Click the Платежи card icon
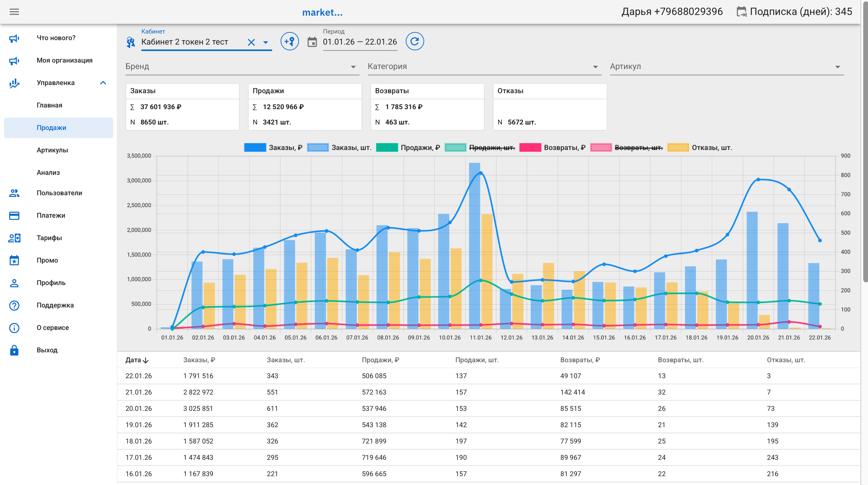Viewport: 868px width, 485px height. (14, 216)
